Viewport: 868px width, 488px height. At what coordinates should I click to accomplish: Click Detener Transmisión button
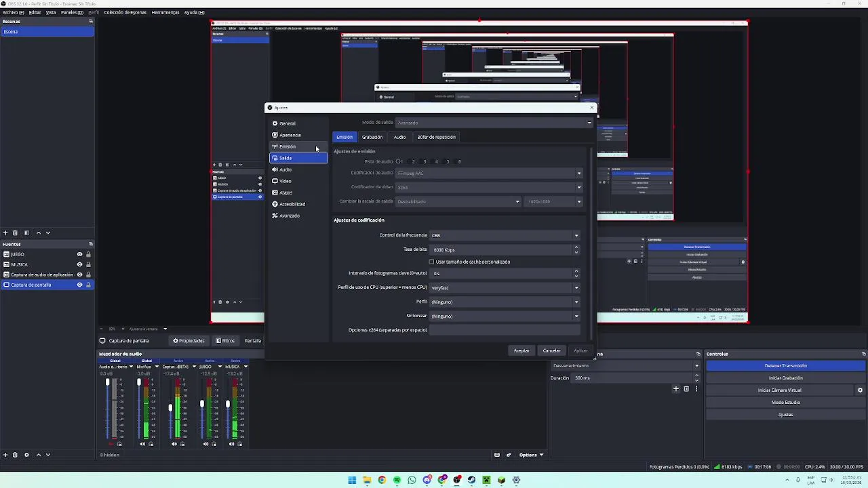coord(785,366)
